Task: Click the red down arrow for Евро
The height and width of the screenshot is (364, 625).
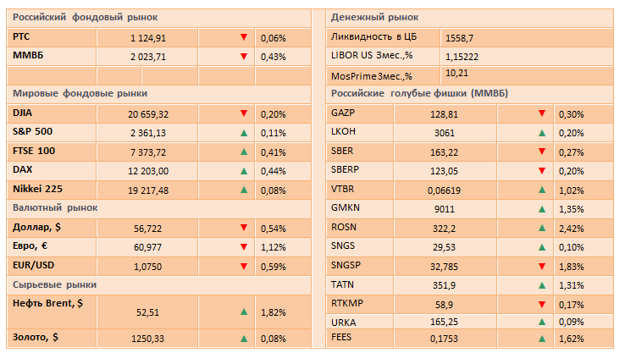Action: point(243,247)
